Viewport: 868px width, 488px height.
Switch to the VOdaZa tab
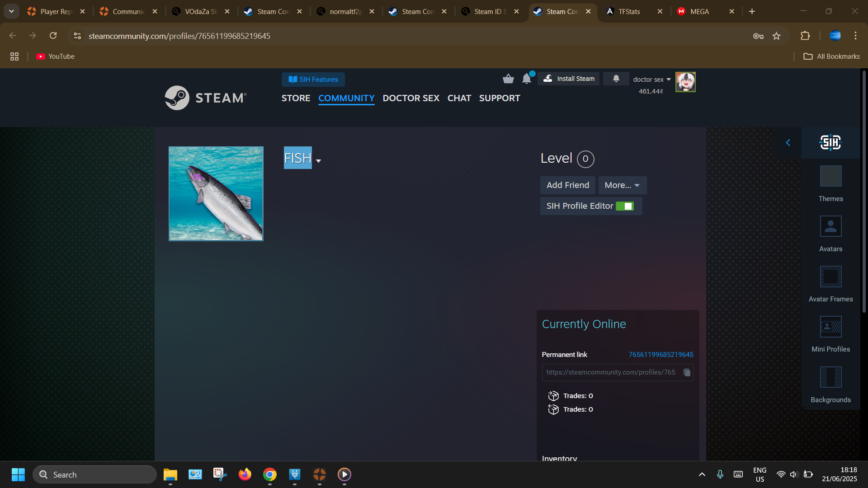click(x=201, y=12)
